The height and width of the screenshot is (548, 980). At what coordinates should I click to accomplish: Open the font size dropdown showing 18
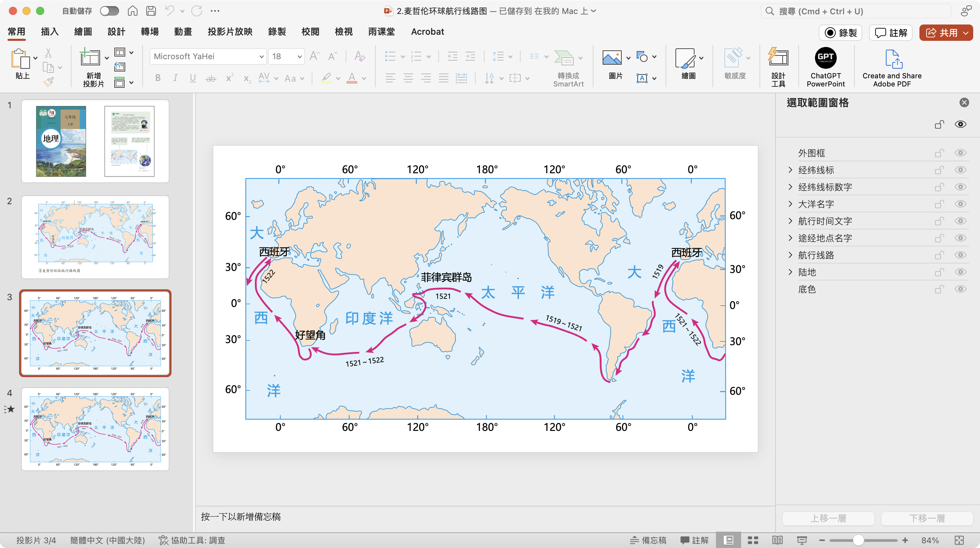click(299, 57)
